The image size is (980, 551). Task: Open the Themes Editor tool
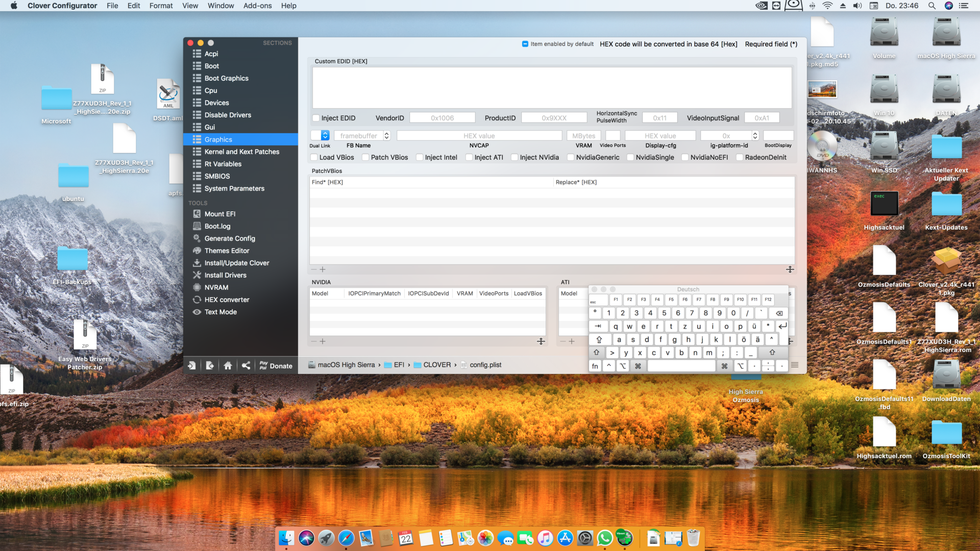[227, 251]
